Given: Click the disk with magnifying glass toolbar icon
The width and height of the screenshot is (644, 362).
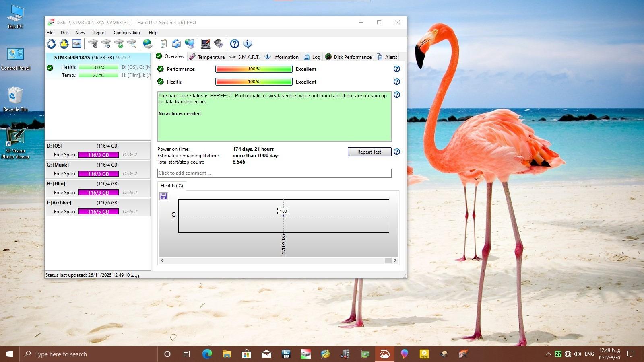Looking at the screenshot, I should [132, 44].
